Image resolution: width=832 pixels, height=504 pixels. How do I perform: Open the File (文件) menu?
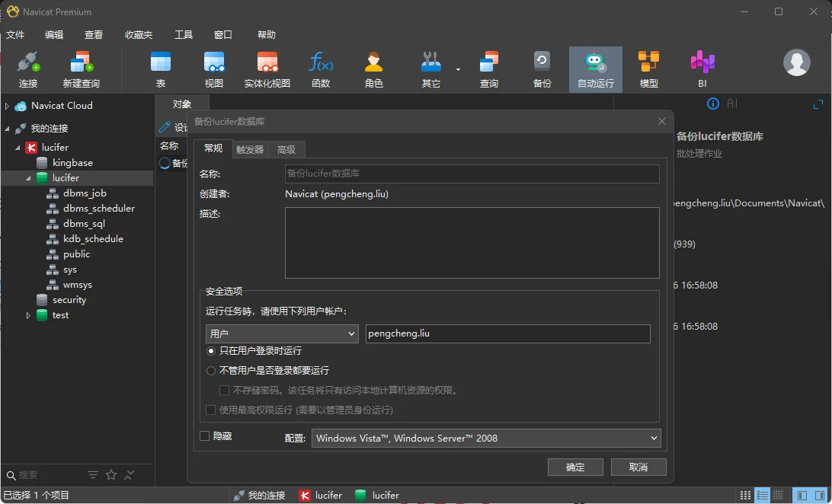coord(15,34)
